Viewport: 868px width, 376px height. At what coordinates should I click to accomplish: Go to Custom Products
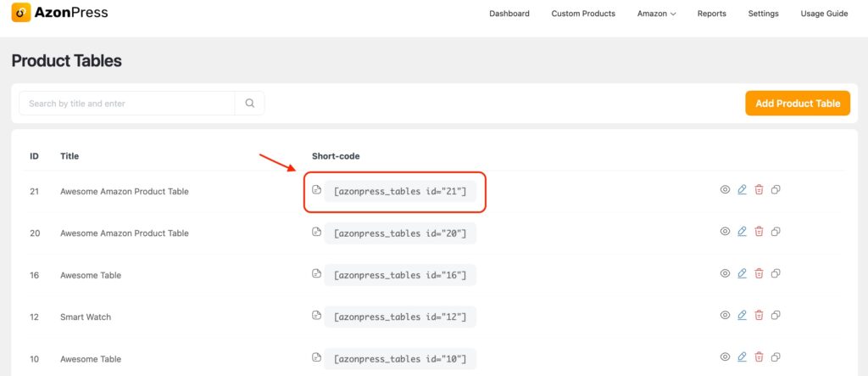[583, 14]
